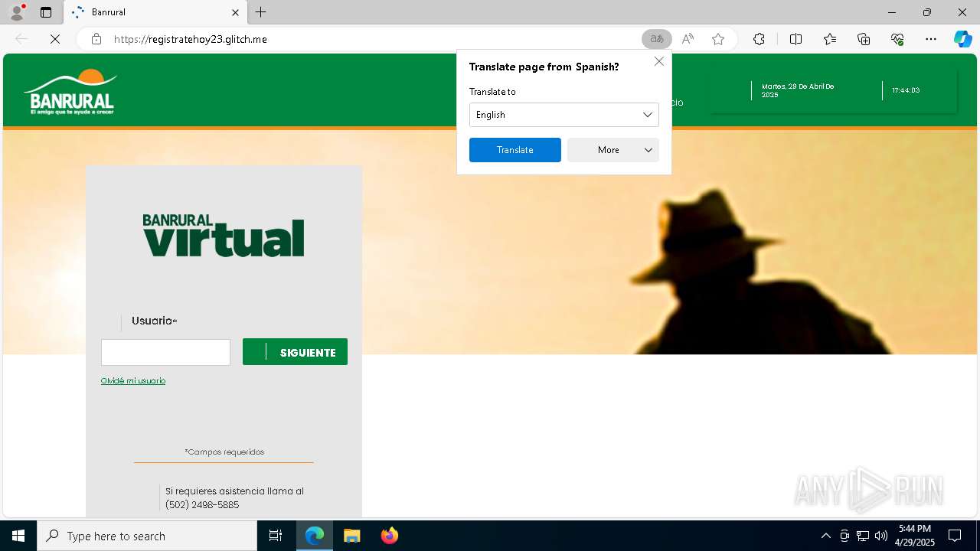The image size is (980, 551).
Task: Stop loading the page
Action: tap(55, 39)
